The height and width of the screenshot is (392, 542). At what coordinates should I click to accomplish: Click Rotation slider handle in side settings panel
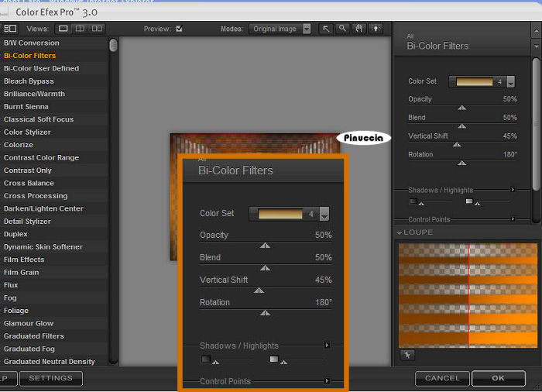click(x=461, y=163)
